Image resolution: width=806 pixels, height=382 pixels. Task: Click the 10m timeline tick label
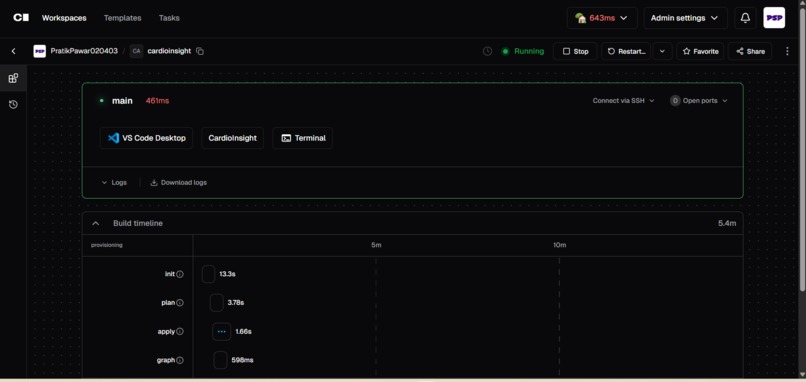[x=560, y=245]
